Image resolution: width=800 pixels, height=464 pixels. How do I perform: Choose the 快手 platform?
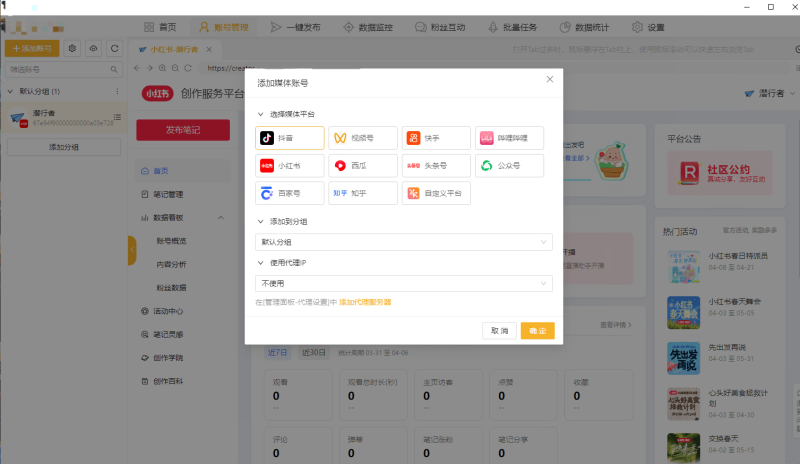436,138
